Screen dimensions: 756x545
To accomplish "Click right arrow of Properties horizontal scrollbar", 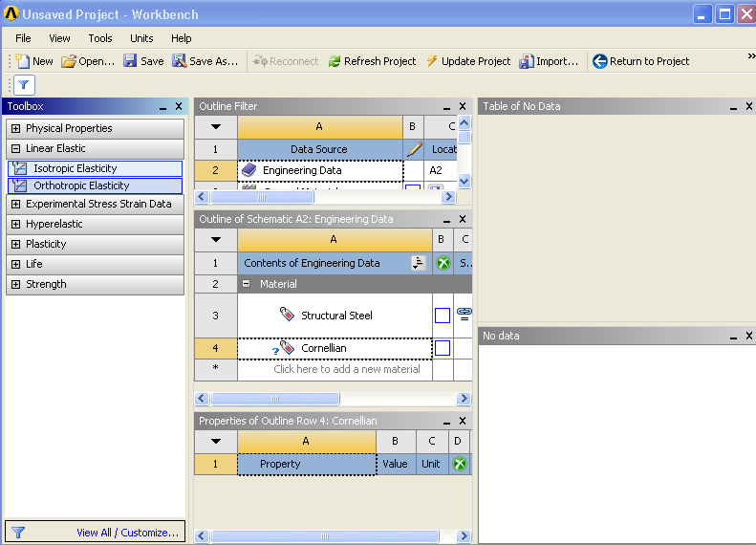I will coord(464,535).
